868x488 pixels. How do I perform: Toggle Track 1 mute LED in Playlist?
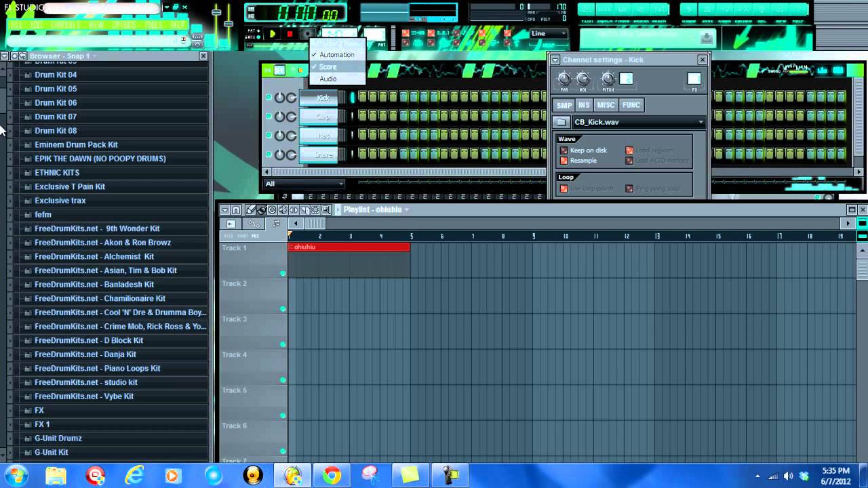pos(283,273)
